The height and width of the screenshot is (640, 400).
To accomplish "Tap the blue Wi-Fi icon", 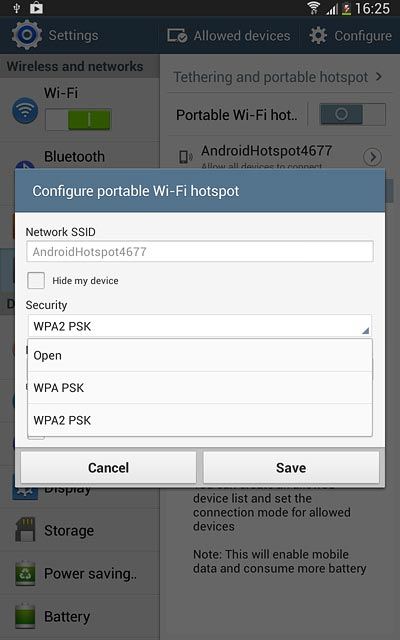I will tap(25, 110).
